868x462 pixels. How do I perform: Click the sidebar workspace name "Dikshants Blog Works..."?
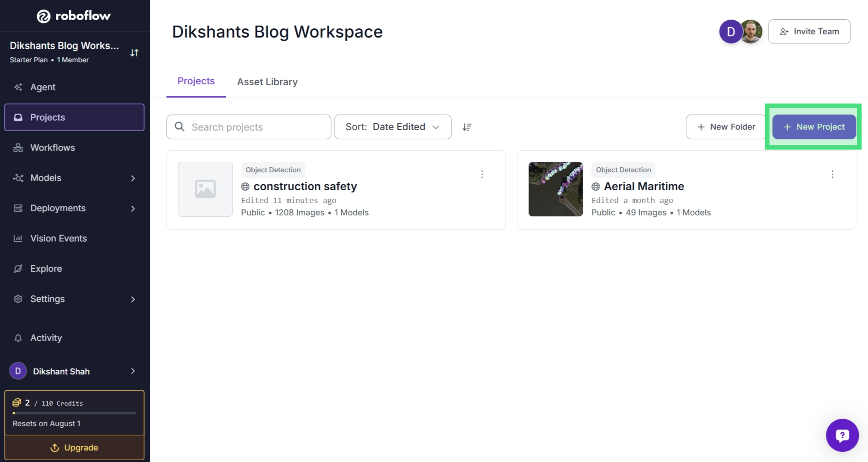[x=64, y=46]
